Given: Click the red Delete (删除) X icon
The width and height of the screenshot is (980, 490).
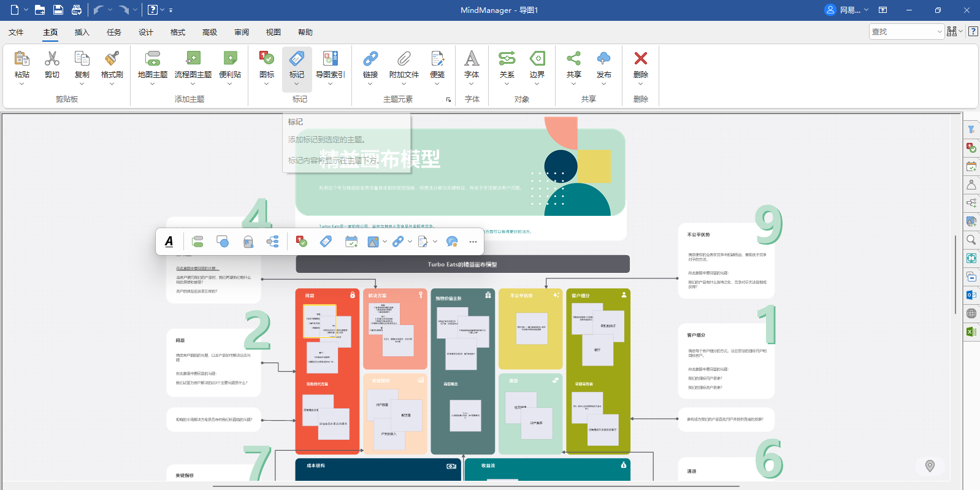Looking at the screenshot, I should coord(641,58).
